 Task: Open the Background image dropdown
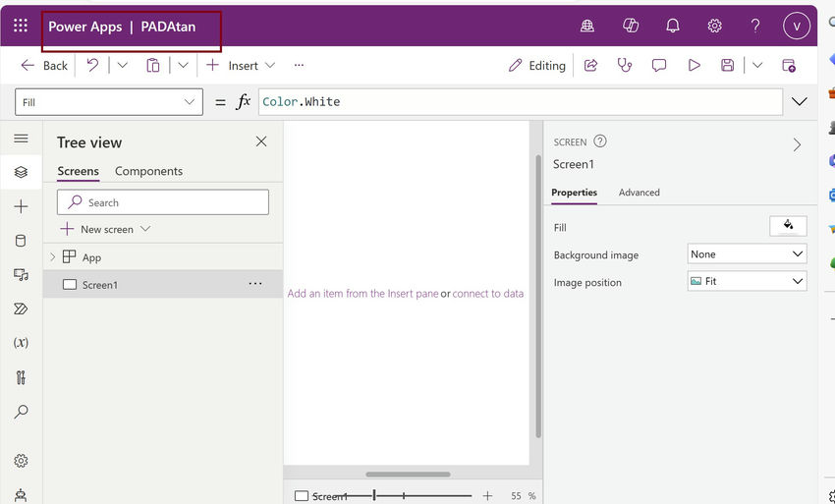[x=747, y=254]
